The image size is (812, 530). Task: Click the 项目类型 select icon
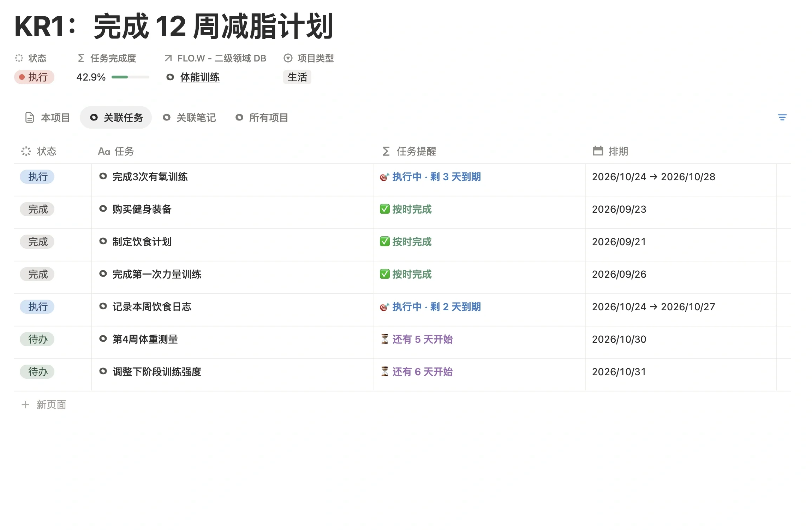[288, 58]
